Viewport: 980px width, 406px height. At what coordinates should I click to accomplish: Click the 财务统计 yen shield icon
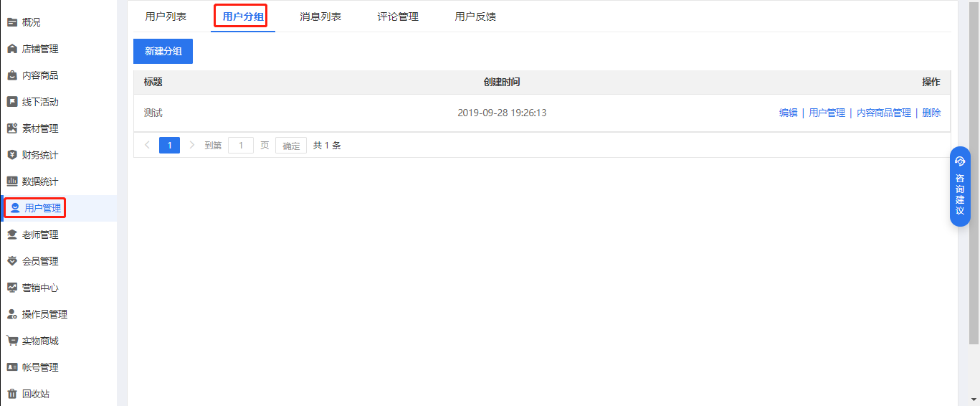(x=12, y=155)
